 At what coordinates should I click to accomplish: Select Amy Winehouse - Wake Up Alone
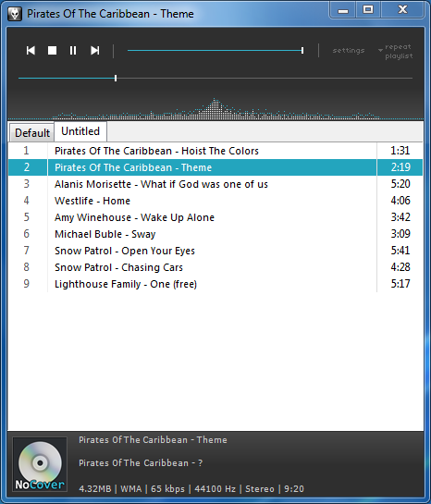coord(215,217)
